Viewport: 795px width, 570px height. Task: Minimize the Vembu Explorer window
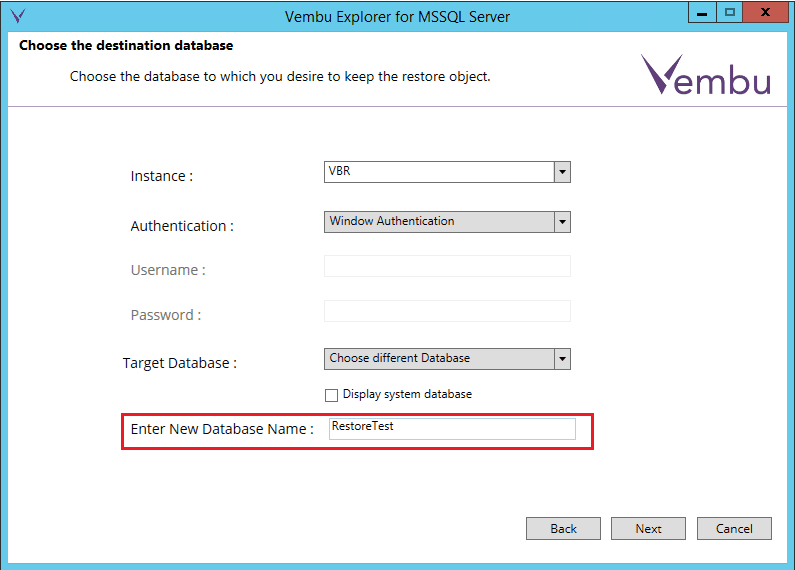click(x=703, y=12)
